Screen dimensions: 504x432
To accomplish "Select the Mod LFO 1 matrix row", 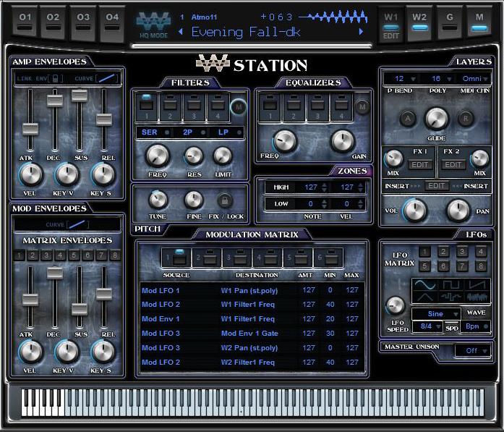I will tap(252, 290).
